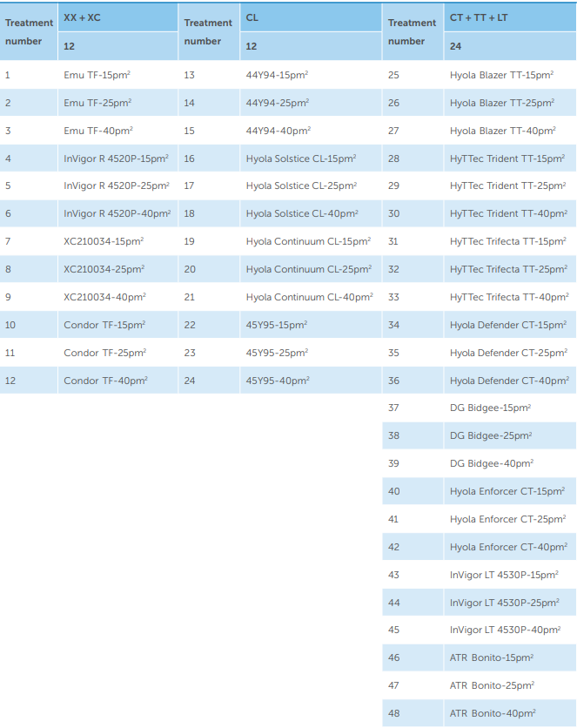Select the 'XC210034-15pm²' entry
577x728 pixels.
(117, 241)
